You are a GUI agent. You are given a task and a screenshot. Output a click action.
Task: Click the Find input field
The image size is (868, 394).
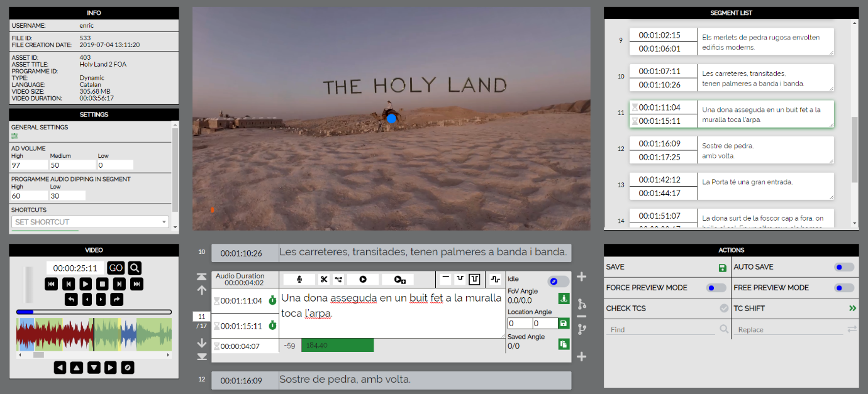coord(660,329)
